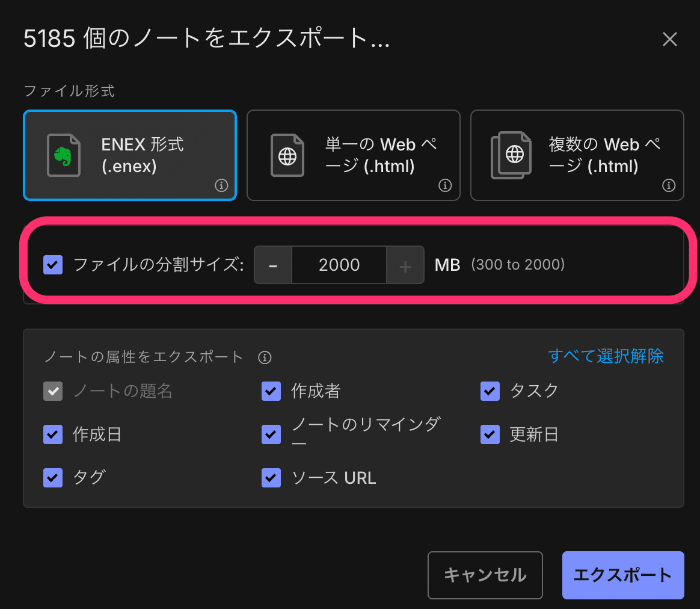Increase split size with plus button

click(x=405, y=265)
